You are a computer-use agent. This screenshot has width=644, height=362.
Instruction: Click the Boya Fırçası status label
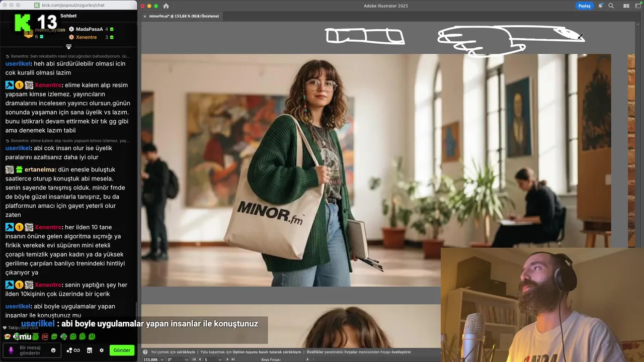coord(271,359)
